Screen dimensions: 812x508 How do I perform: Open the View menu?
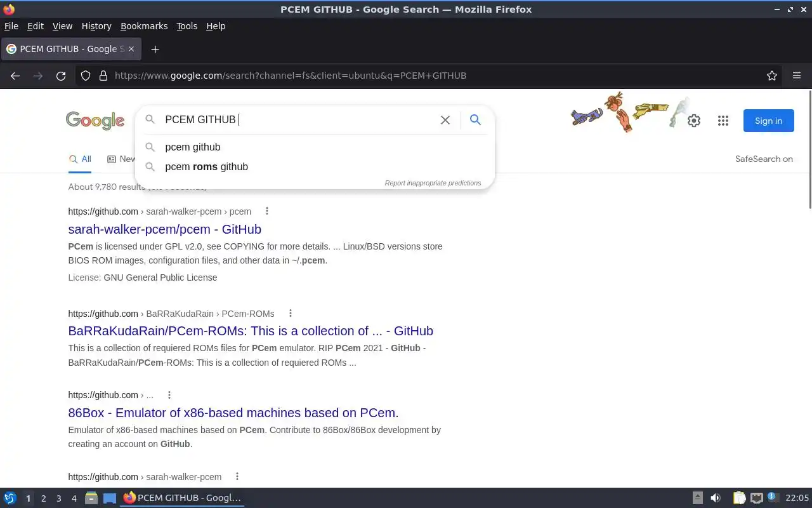(62, 26)
